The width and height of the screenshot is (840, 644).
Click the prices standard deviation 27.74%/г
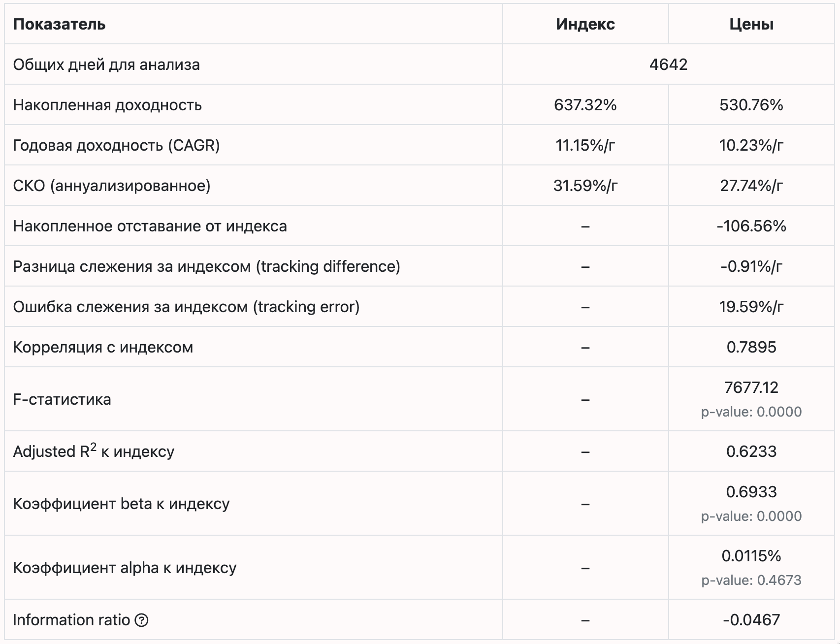[751, 186]
